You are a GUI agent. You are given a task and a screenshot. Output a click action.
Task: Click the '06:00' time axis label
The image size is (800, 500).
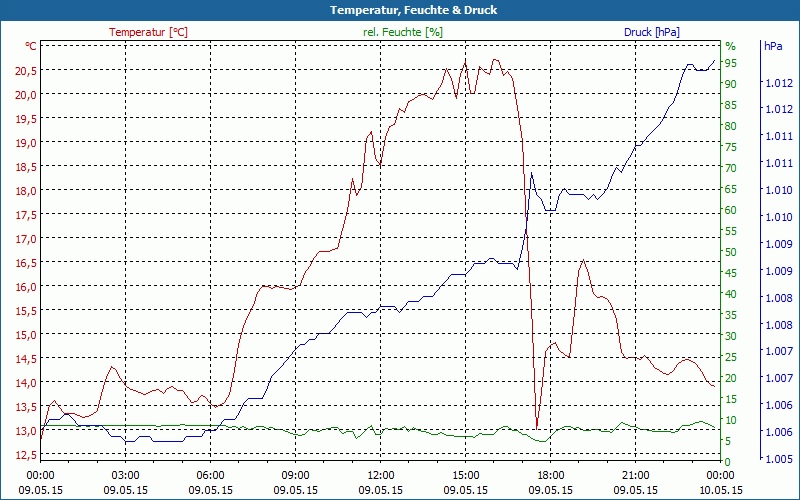click(211, 476)
